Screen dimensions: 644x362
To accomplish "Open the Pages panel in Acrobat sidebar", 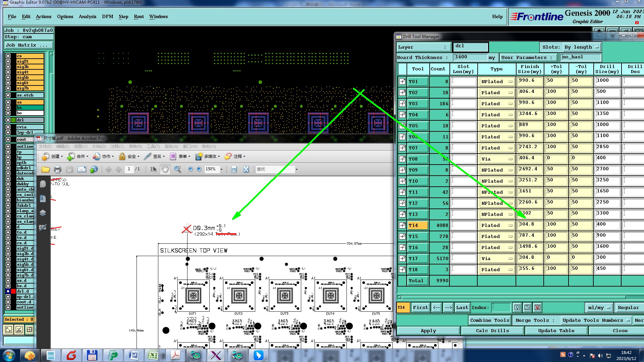I will (x=43, y=184).
